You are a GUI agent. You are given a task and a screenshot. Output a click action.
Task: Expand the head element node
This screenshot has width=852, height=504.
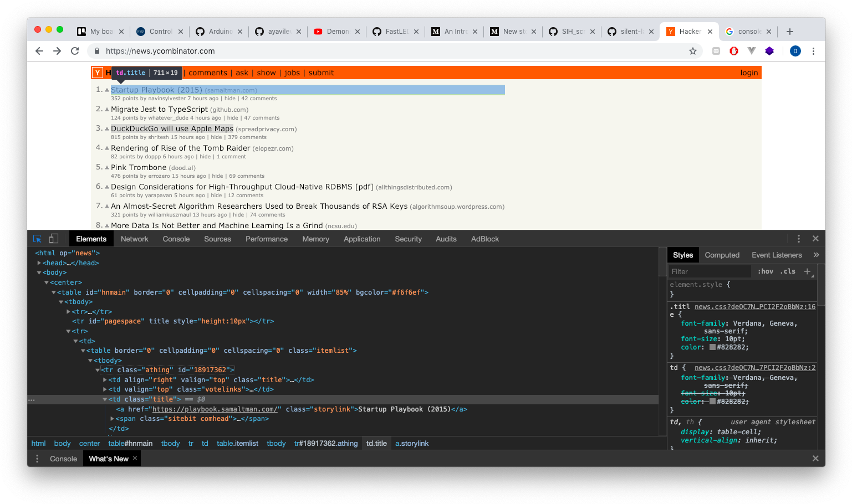39,263
